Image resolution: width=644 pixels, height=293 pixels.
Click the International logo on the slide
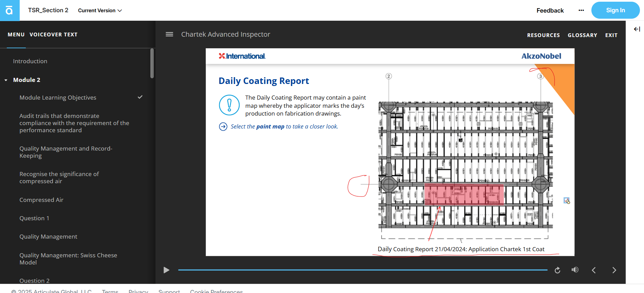tap(242, 56)
